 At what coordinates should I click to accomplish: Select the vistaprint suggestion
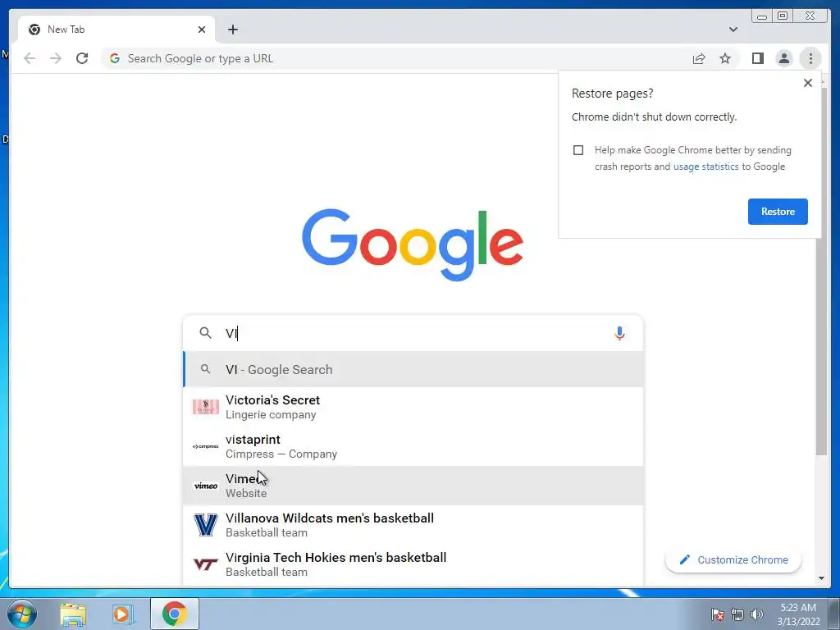coord(413,446)
